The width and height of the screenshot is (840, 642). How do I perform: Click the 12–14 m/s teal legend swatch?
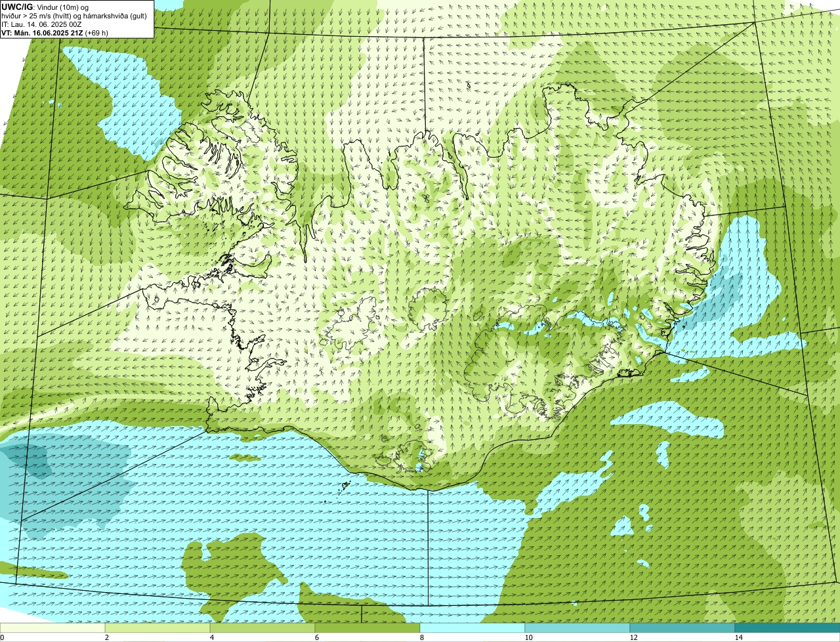[682, 628]
